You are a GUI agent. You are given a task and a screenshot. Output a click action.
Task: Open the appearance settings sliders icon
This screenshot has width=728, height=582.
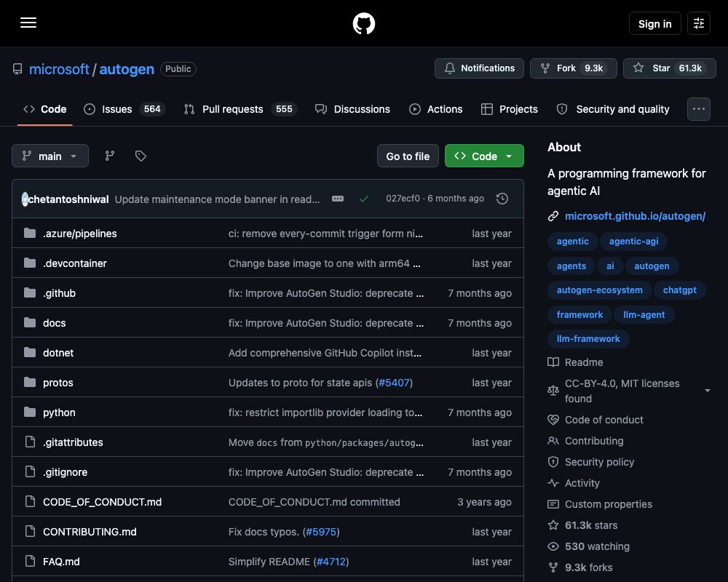point(698,23)
